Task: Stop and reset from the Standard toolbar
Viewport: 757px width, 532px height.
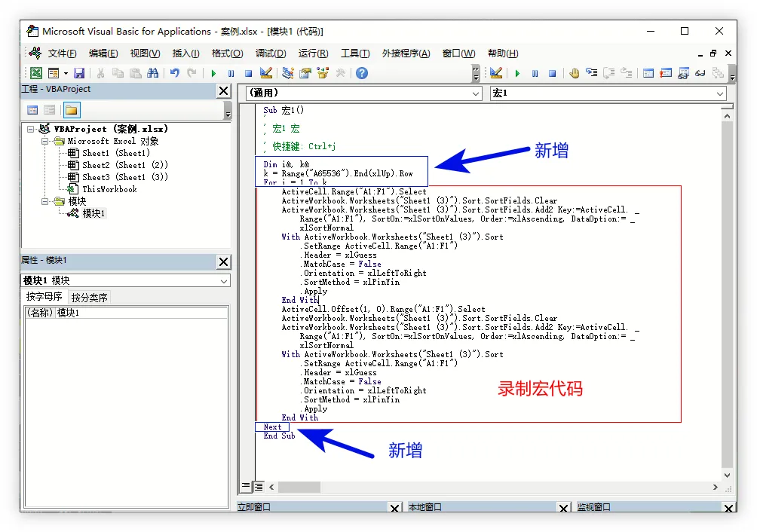Action: pos(248,73)
